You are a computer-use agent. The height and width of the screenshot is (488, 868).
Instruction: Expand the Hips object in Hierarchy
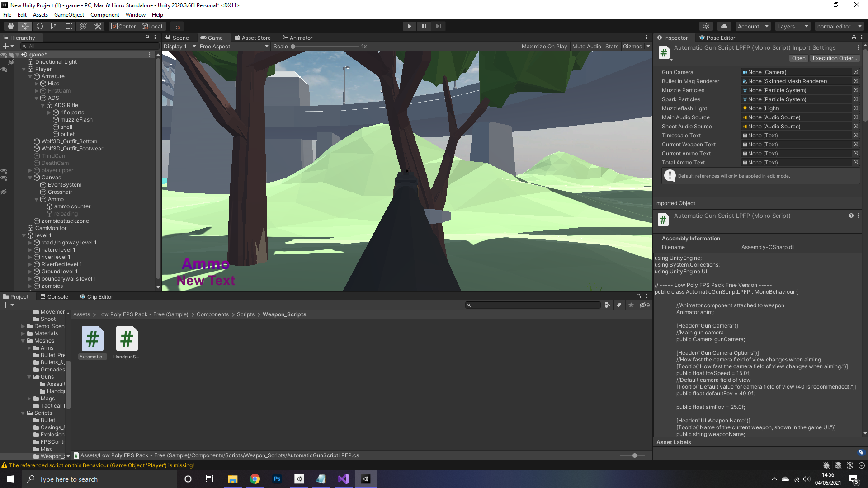(x=37, y=84)
